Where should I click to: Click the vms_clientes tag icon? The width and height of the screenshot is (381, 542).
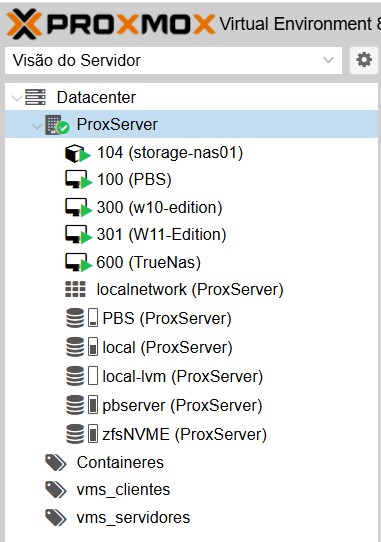56,490
